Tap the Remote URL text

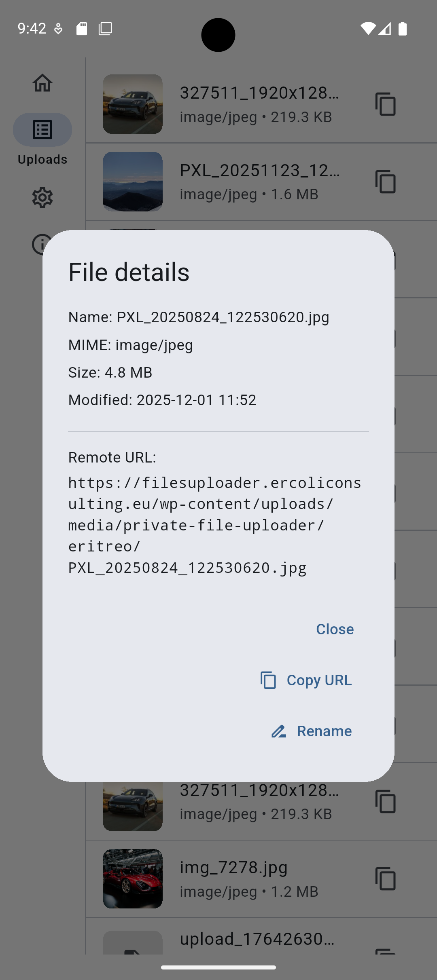(x=214, y=525)
